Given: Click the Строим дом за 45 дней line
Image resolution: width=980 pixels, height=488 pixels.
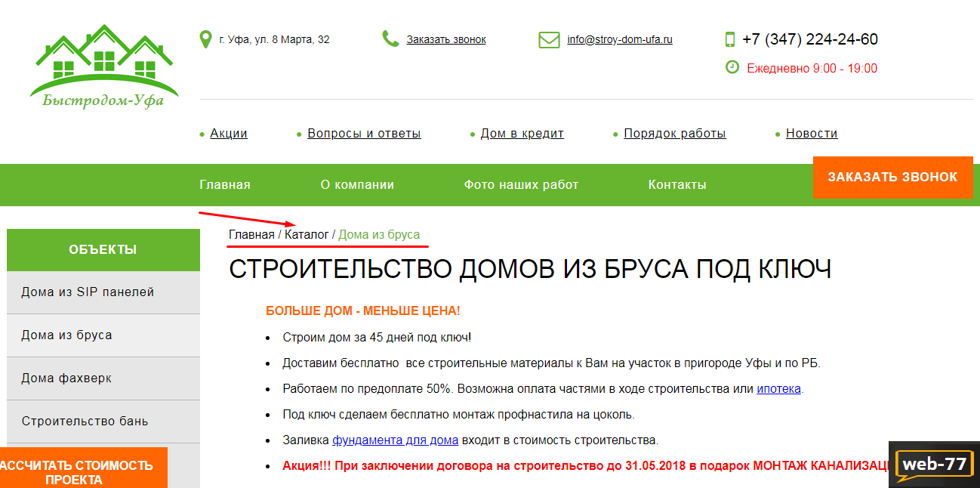Looking at the screenshot, I should [x=378, y=338].
